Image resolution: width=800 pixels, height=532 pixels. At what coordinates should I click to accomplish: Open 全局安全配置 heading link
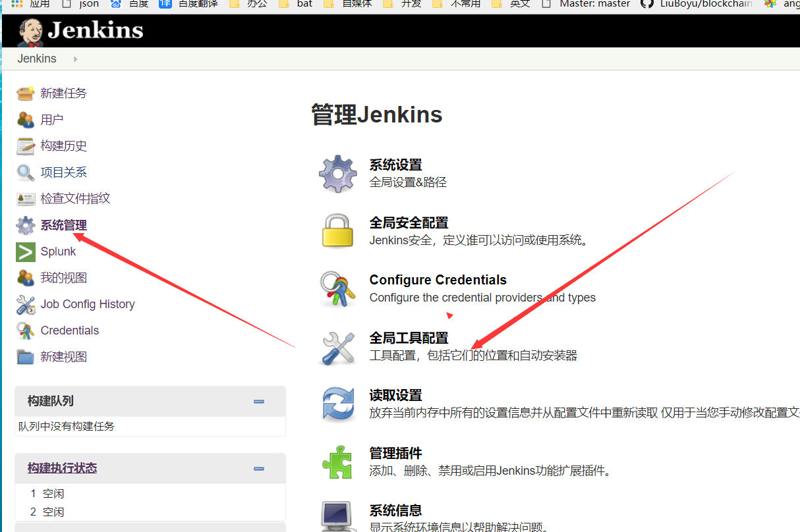(x=409, y=223)
